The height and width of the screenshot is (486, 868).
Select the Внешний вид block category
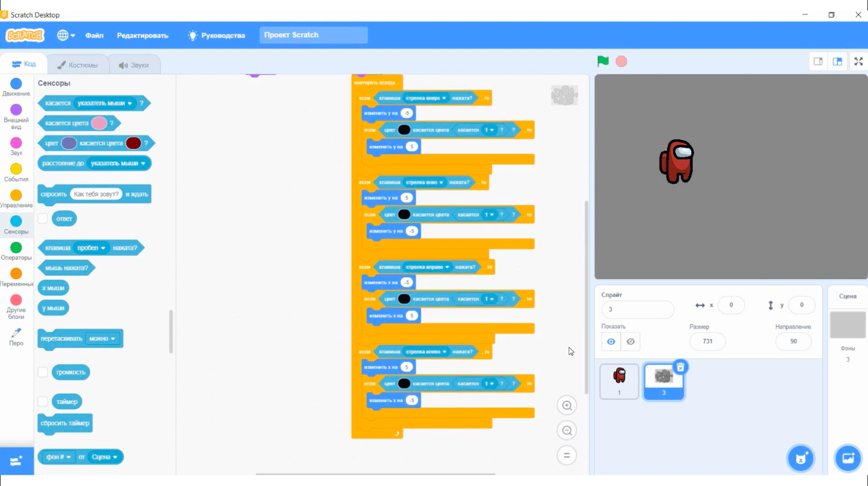coord(16,117)
